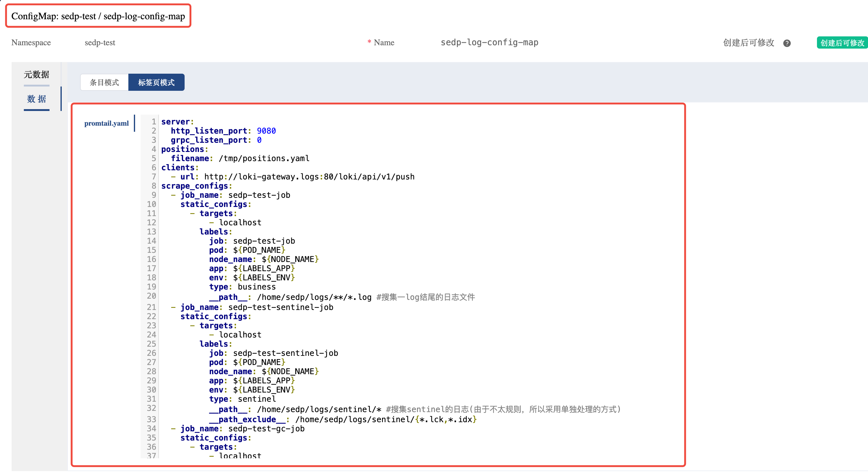Click the filename /tmp/positions.yaml line
This screenshot has width=868, height=472.
240,158
